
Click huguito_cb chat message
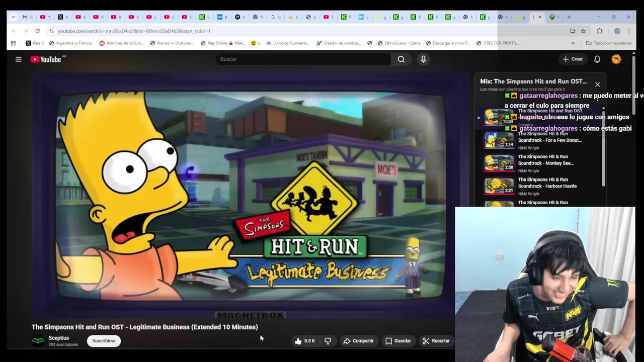(x=567, y=117)
